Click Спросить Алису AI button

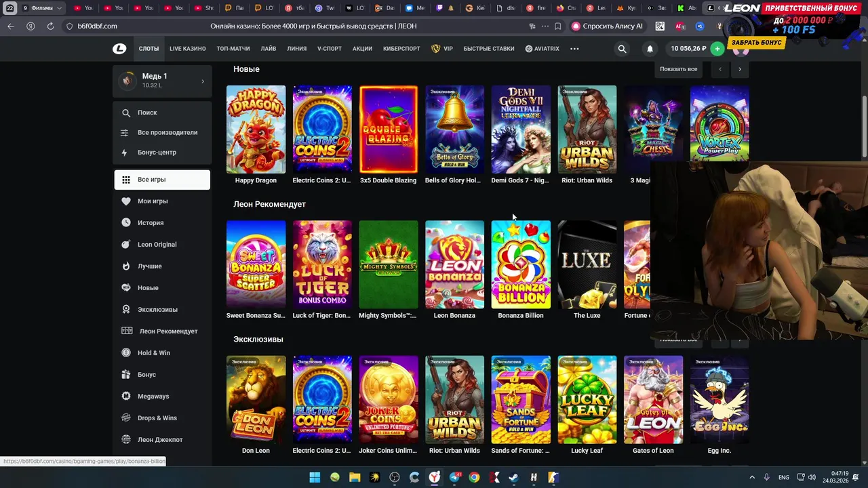[607, 26]
